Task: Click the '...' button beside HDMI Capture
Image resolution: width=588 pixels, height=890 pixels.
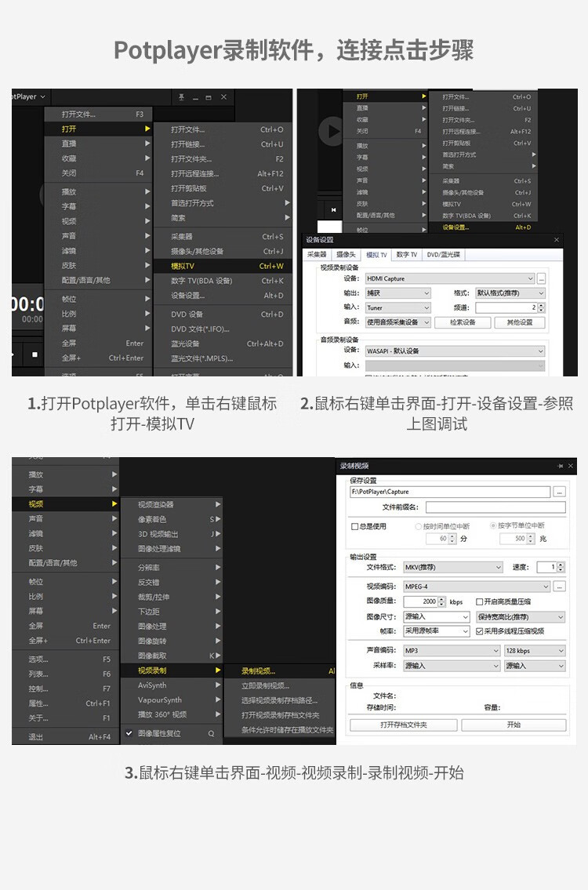Action: tap(542, 278)
